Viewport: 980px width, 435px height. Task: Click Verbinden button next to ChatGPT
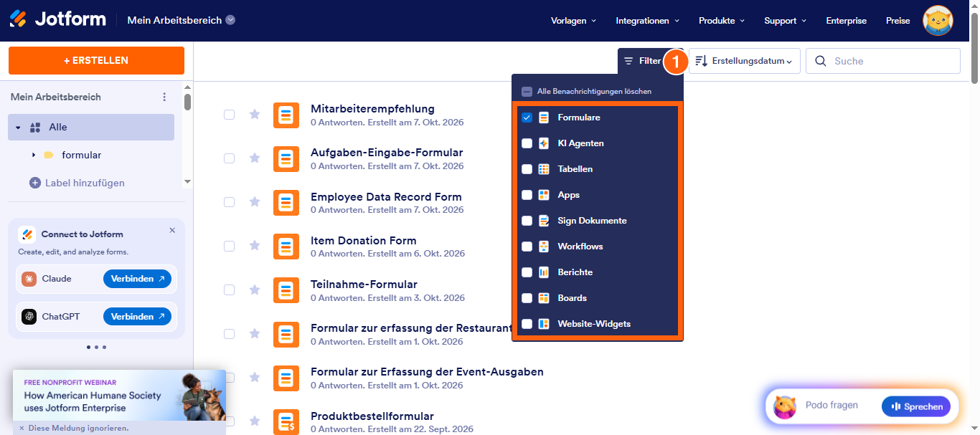pyautogui.click(x=137, y=317)
